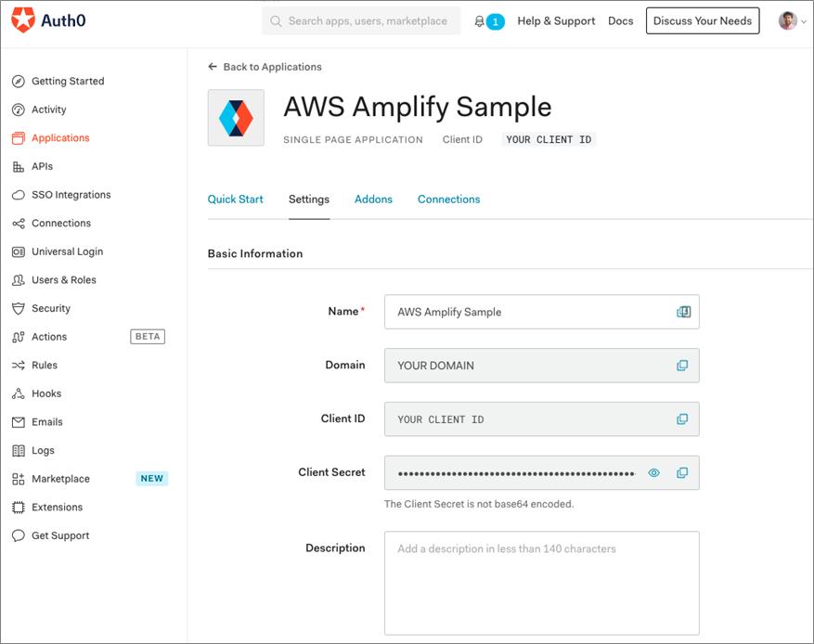Click the APIs building icon
The height and width of the screenshot is (644, 814).
point(19,167)
